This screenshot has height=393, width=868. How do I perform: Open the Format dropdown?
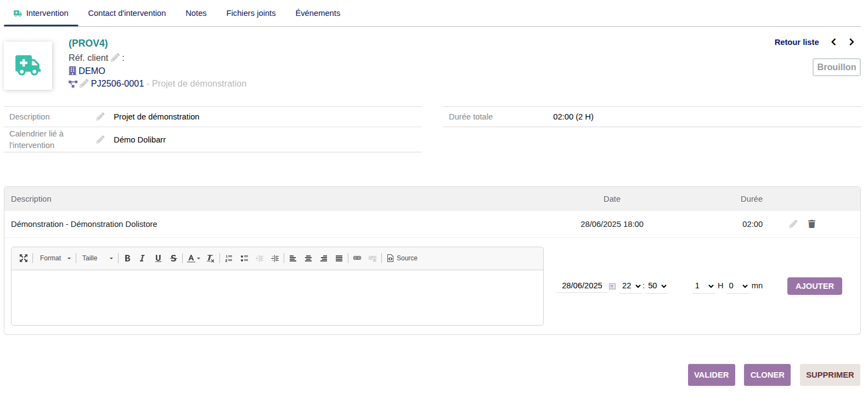pos(55,258)
